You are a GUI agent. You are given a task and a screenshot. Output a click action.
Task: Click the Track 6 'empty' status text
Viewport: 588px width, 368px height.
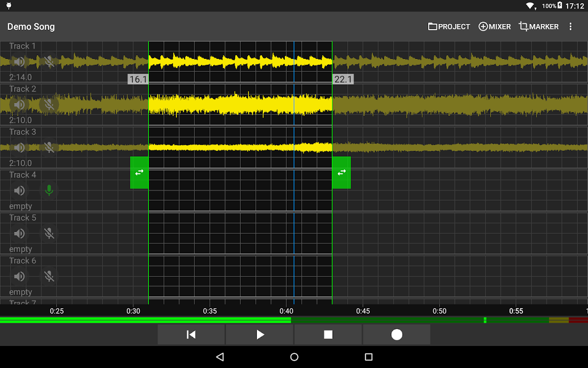click(x=21, y=292)
